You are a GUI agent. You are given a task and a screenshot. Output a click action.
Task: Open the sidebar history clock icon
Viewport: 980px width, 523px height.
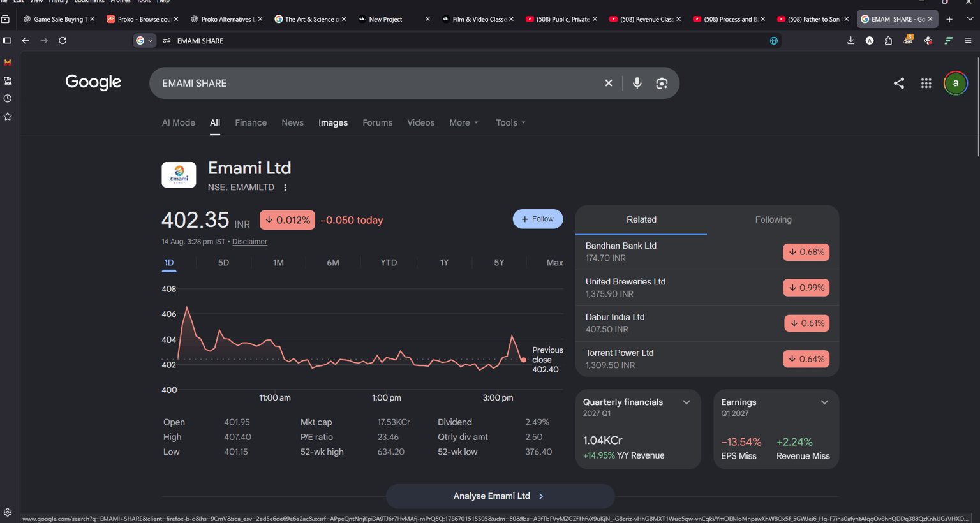8,99
